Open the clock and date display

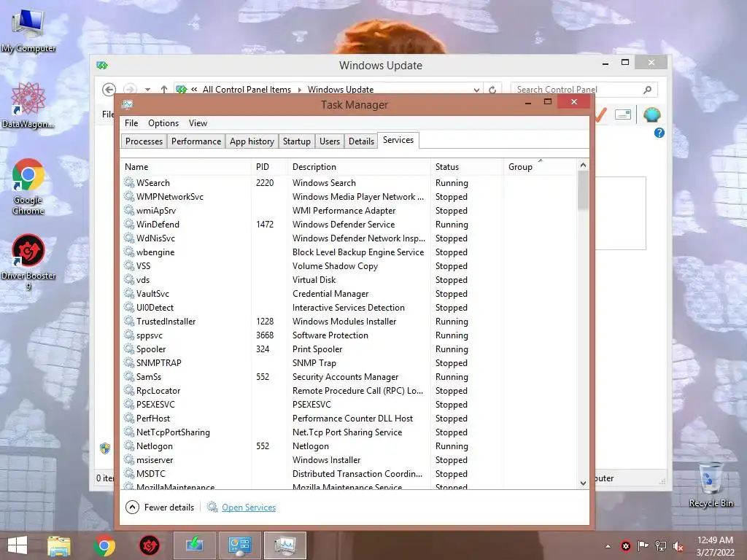coord(715,546)
